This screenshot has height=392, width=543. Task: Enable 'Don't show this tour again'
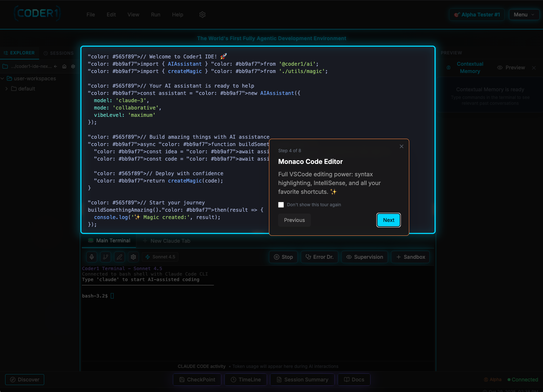(x=281, y=205)
